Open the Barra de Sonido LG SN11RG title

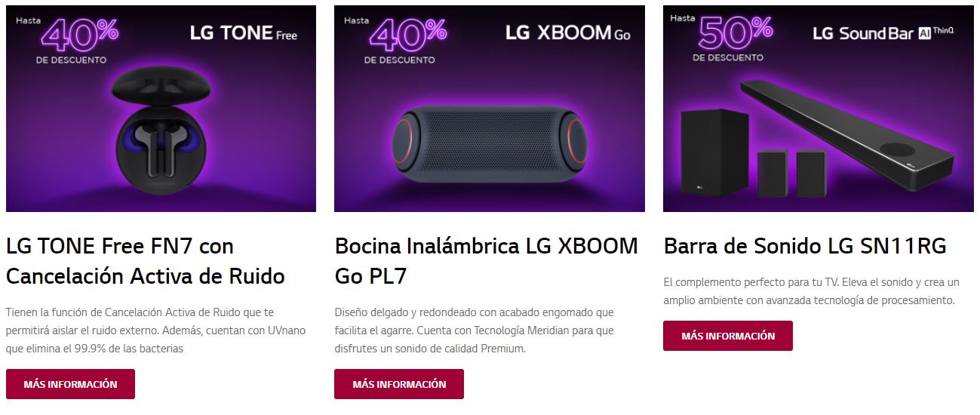[805, 246]
